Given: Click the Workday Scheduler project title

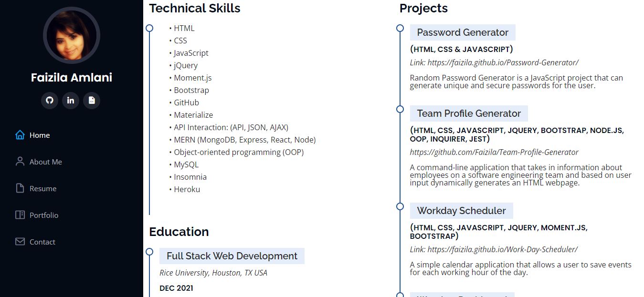Looking at the screenshot, I should click(x=461, y=211).
